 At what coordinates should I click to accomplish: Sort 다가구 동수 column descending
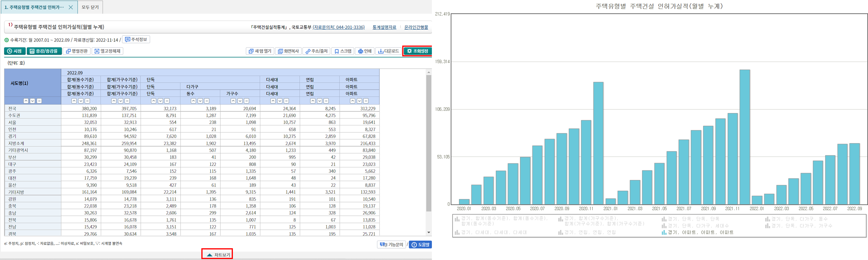point(200,101)
